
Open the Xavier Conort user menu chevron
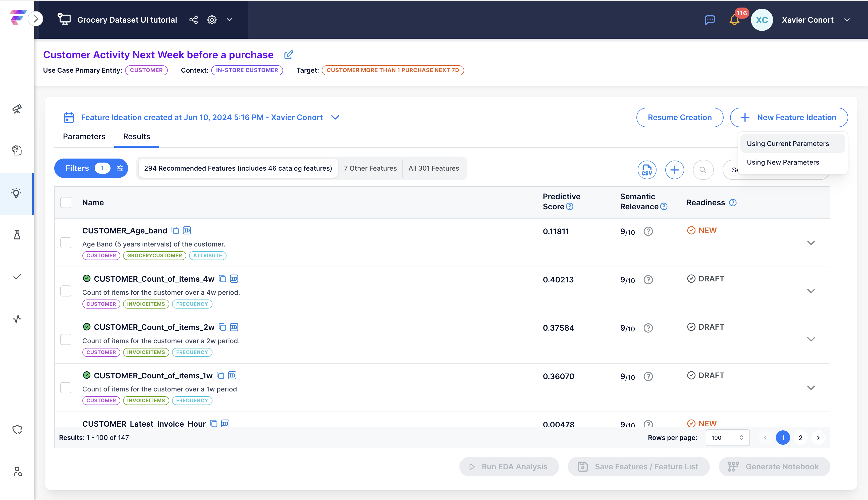click(847, 20)
